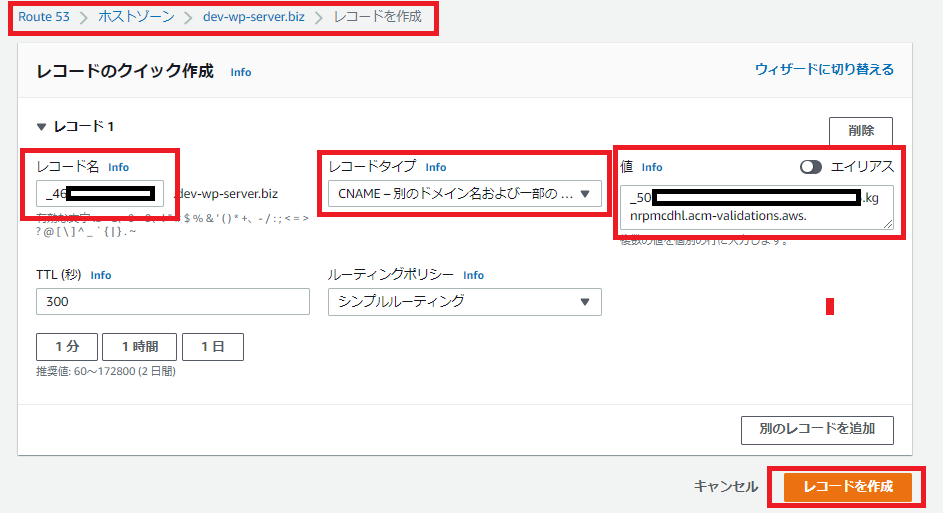Image resolution: width=943 pixels, height=513 pixels.
Task: Click into the レコード名 input field
Action: point(100,193)
